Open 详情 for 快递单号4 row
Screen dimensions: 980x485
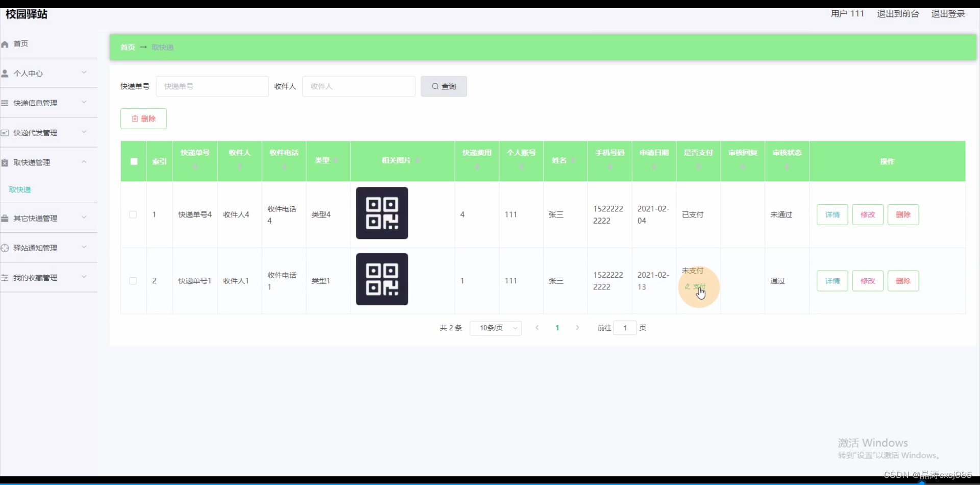click(x=831, y=214)
